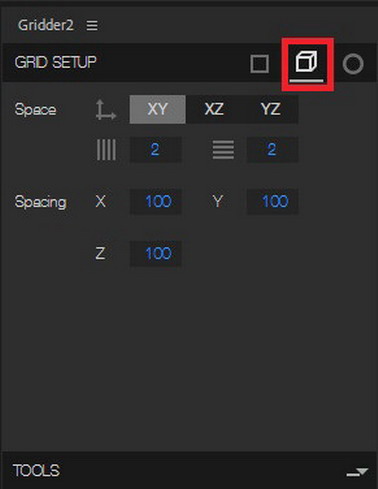Image resolution: width=378 pixels, height=489 pixels.
Task: Expand the TOOLS section arrow
Action: click(x=357, y=472)
